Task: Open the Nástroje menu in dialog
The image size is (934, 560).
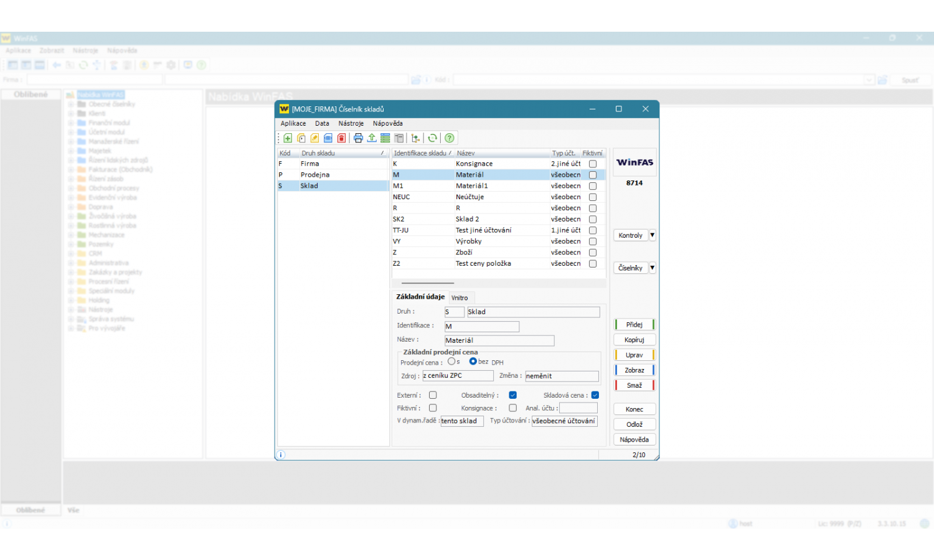Action: (351, 123)
